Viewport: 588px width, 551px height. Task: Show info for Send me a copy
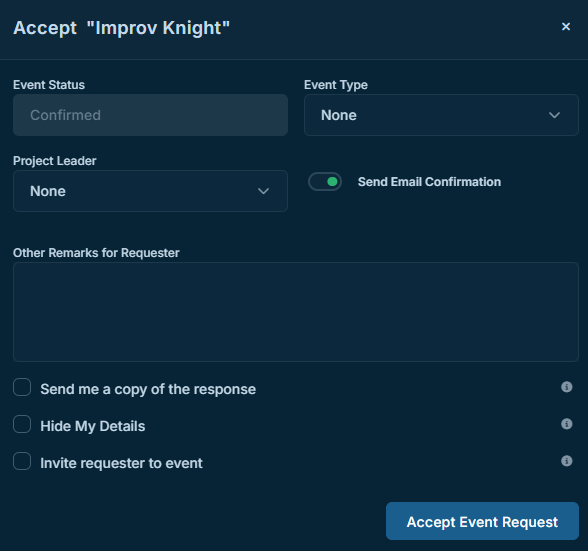pyautogui.click(x=566, y=387)
